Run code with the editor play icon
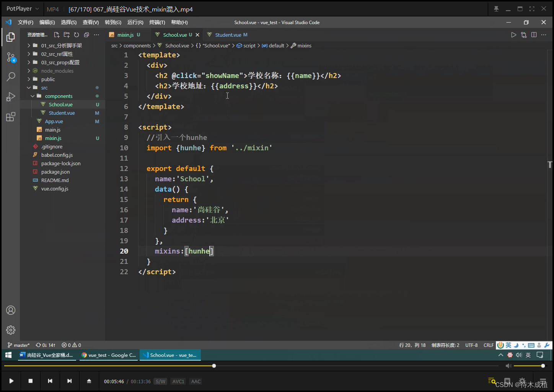The height and width of the screenshot is (392, 554). pyautogui.click(x=513, y=35)
